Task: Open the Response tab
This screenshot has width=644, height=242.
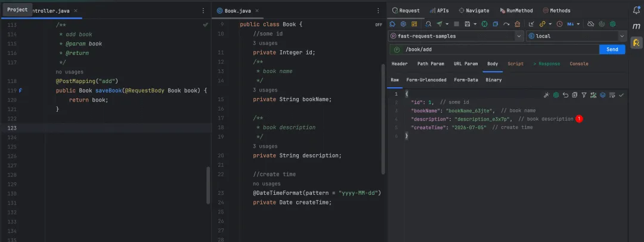Action: click(x=546, y=64)
